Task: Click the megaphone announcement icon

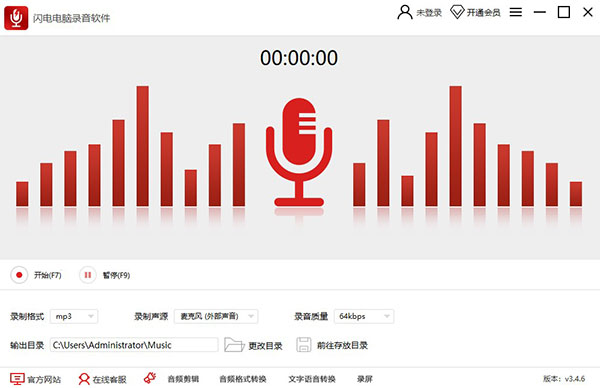Action: tap(150, 378)
